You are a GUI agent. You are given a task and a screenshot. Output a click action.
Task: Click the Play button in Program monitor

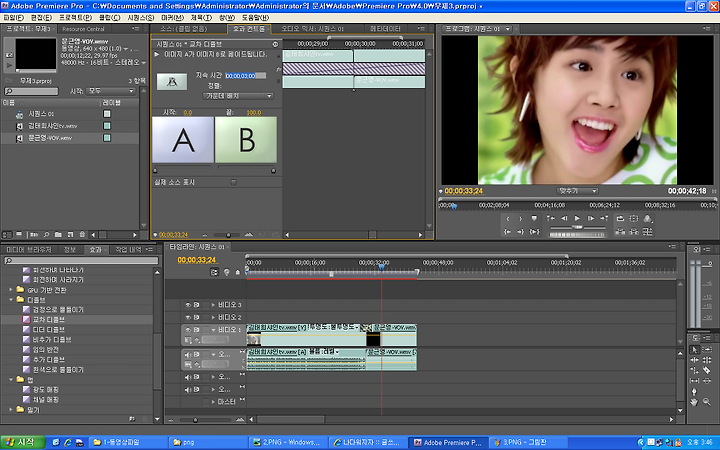577,219
